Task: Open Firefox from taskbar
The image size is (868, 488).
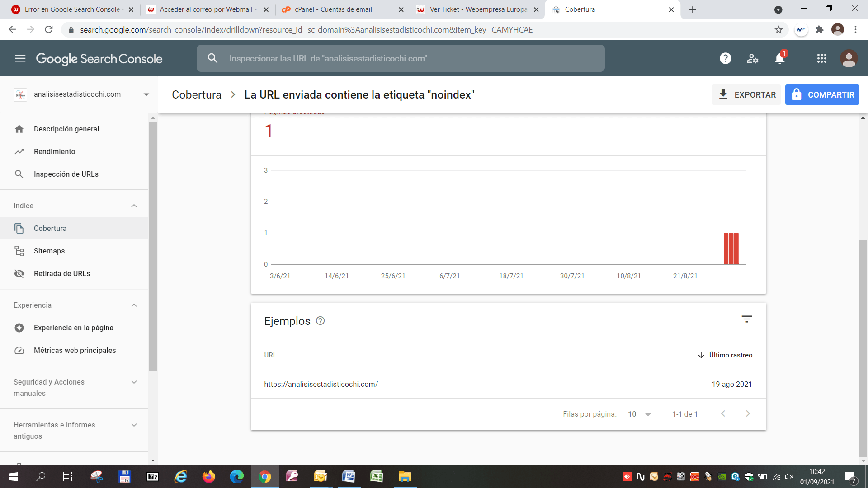Action: pos(208,477)
